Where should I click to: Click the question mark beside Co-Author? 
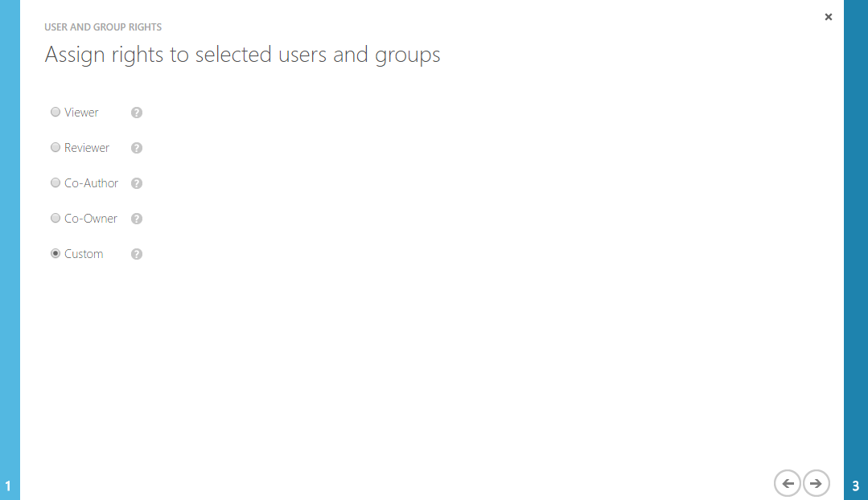[x=137, y=183]
